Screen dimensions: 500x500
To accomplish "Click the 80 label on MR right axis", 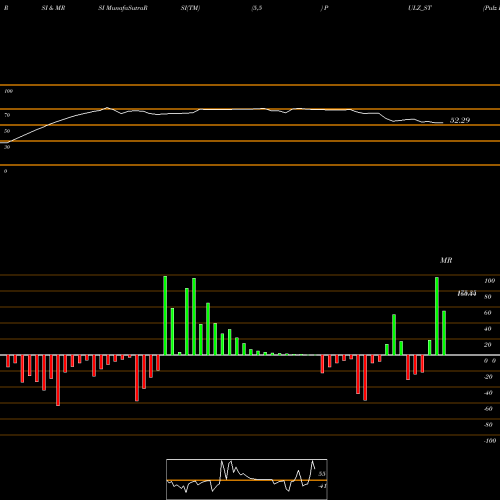I will (488, 297).
